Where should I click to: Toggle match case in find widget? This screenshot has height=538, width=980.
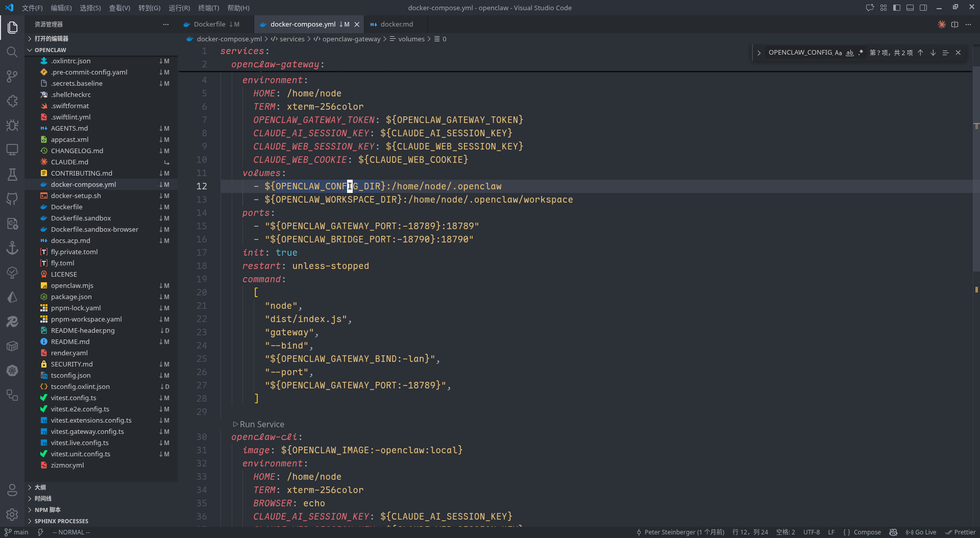[838, 53]
